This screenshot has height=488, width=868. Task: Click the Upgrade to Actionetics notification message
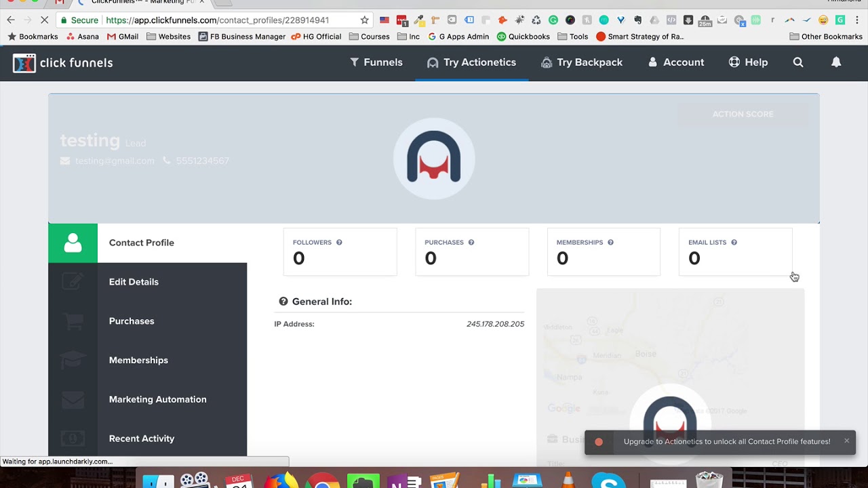tap(727, 442)
